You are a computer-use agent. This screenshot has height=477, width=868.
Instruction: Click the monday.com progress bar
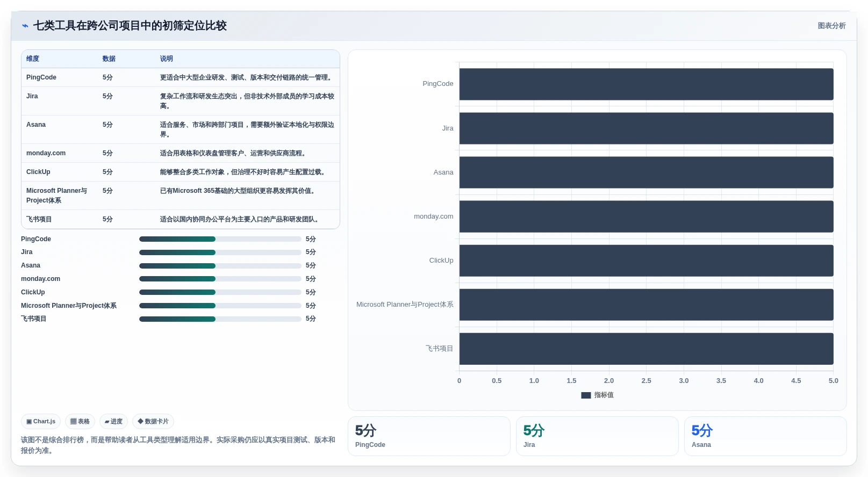[x=220, y=279]
